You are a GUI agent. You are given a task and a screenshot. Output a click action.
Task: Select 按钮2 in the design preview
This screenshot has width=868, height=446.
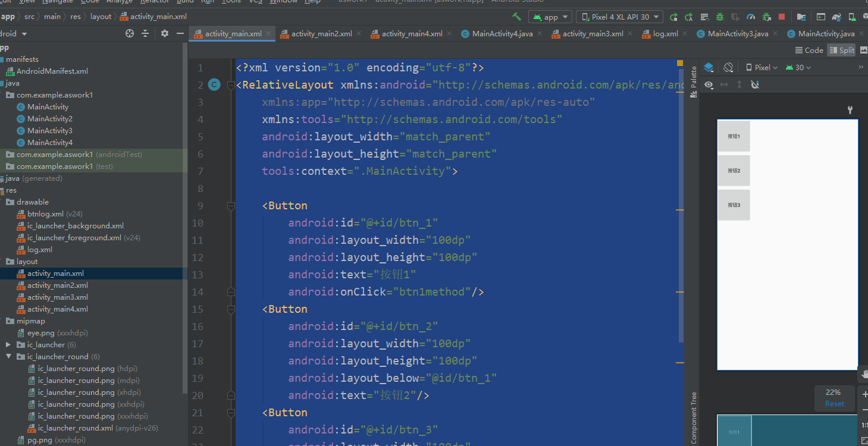coord(734,171)
